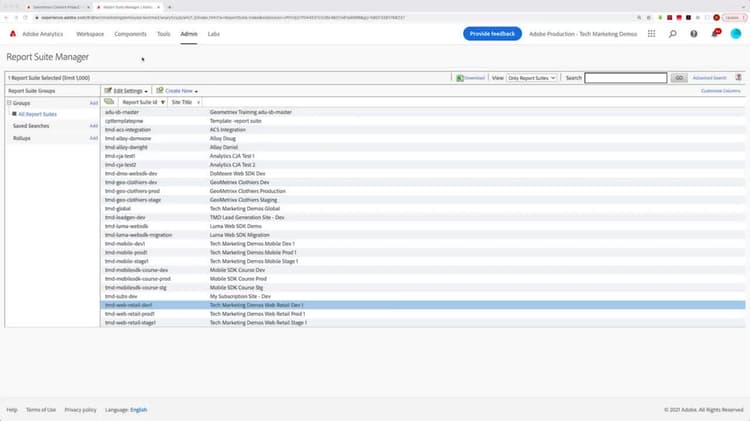Select the tmd-global report suite row
This screenshot has height=421, width=750.
pos(423,209)
